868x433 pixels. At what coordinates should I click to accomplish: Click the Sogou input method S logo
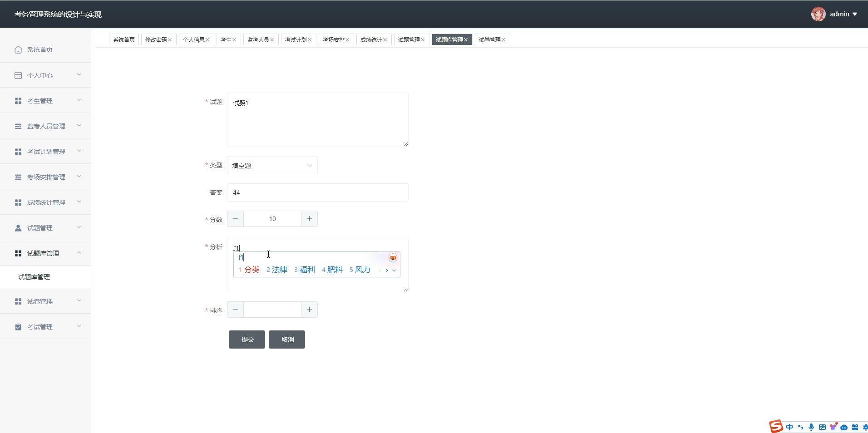tap(776, 426)
